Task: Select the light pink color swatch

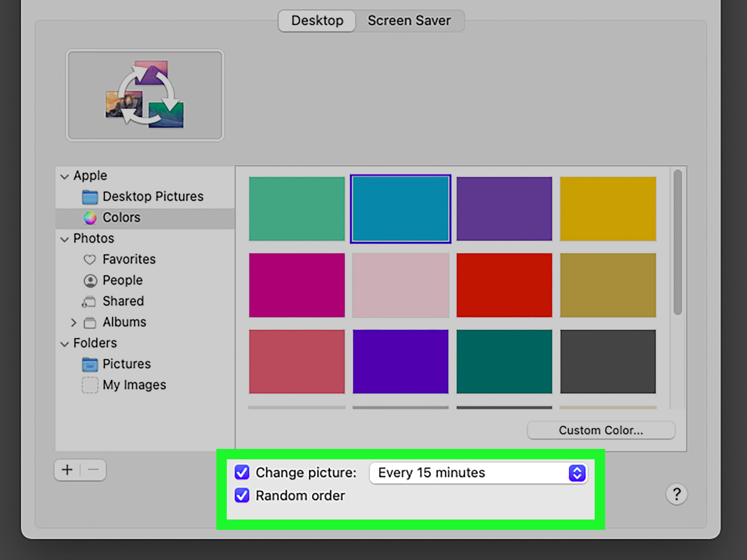Action: (x=401, y=285)
